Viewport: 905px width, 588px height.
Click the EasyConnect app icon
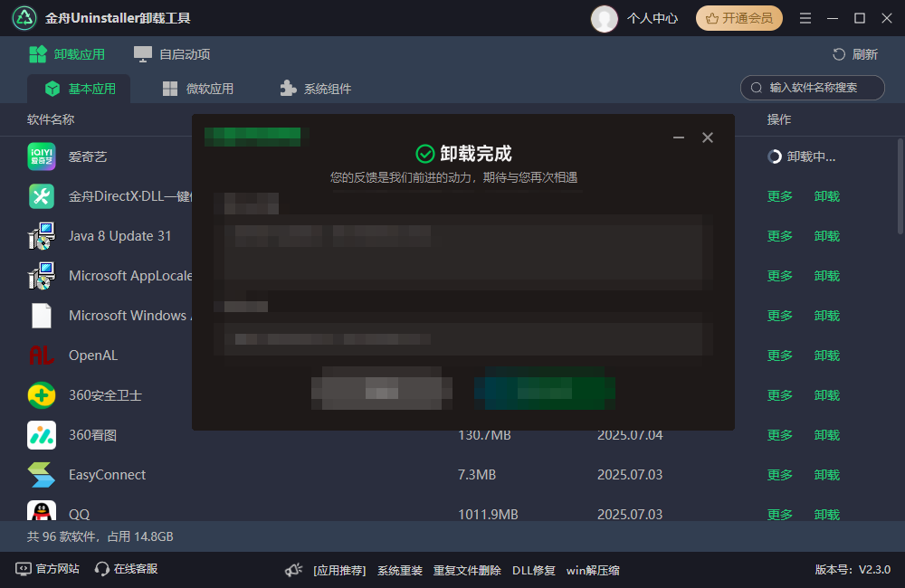(42, 475)
